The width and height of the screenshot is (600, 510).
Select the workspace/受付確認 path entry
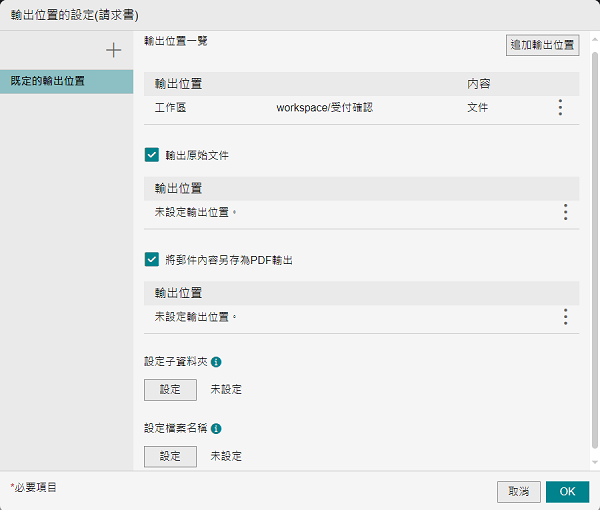[324, 107]
